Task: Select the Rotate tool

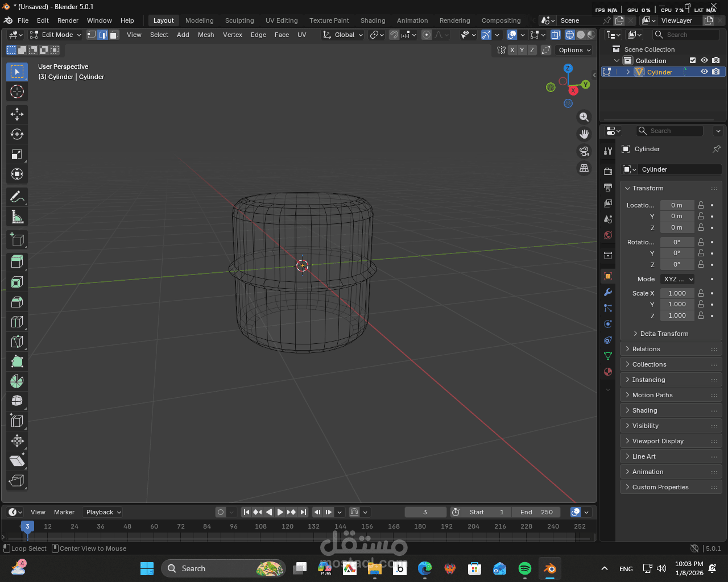Action: click(x=17, y=134)
